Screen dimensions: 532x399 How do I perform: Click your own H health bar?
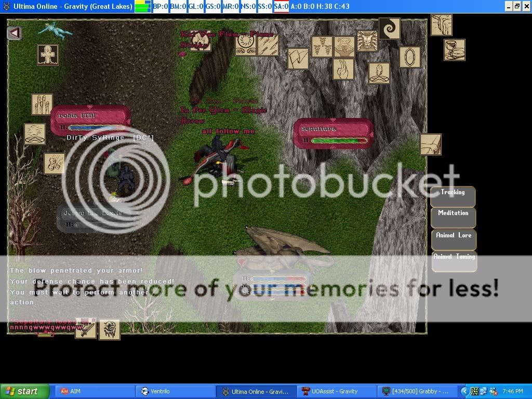[278, 279]
